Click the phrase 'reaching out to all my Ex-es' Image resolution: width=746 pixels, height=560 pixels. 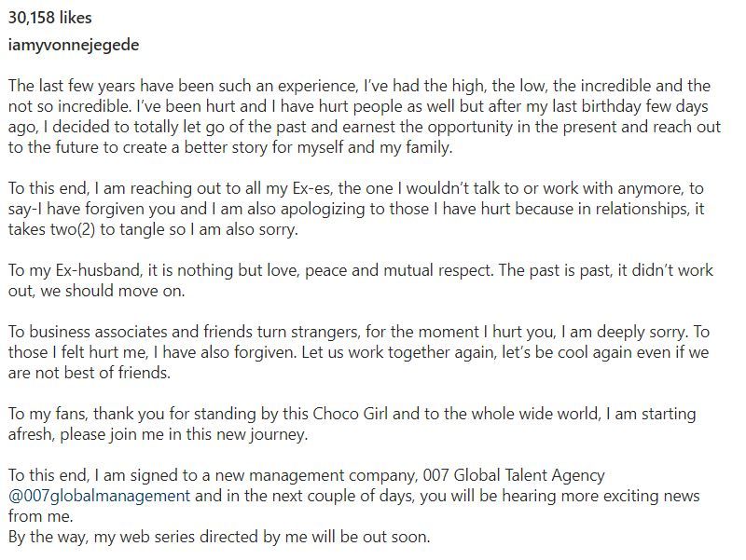pos(232,189)
